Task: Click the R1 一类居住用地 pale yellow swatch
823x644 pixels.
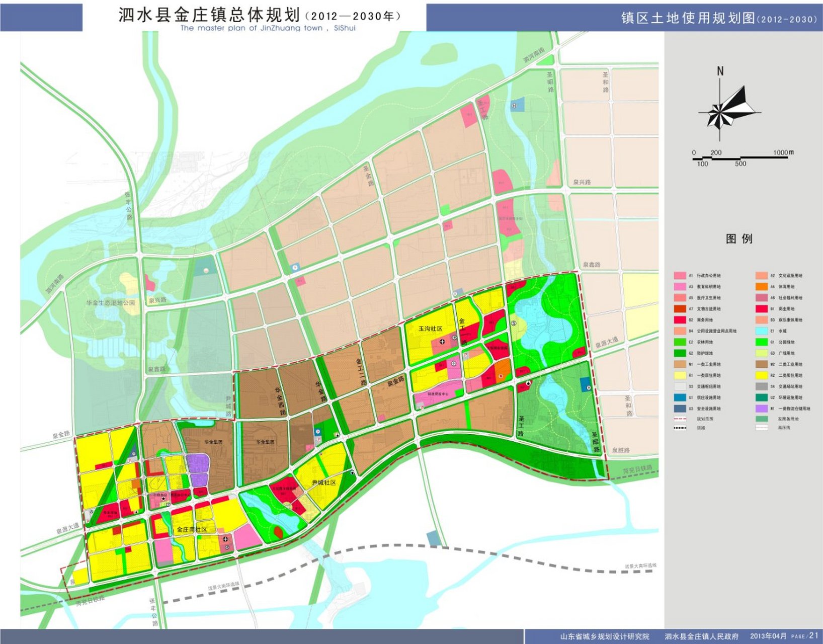Action: click(680, 375)
